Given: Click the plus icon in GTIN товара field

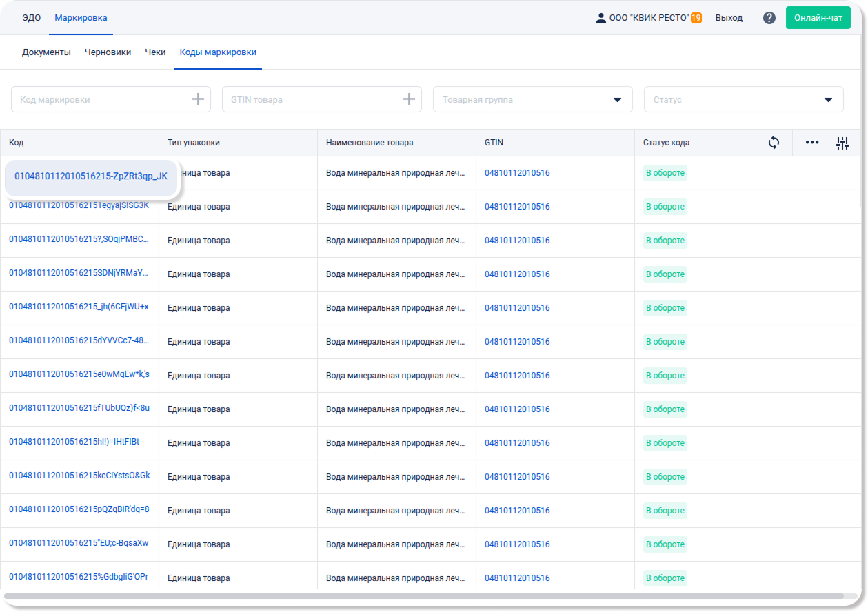Looking at the screenshot, I should tap(409, 99).
